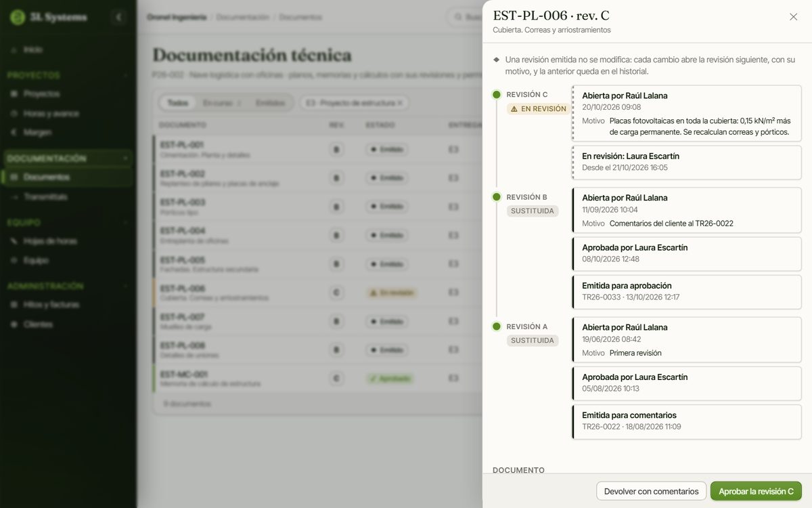812x508 pixels.
Task: Open card Abierta por Raúl Lalana 19/06/2026
Action: [x=687, y=340]
